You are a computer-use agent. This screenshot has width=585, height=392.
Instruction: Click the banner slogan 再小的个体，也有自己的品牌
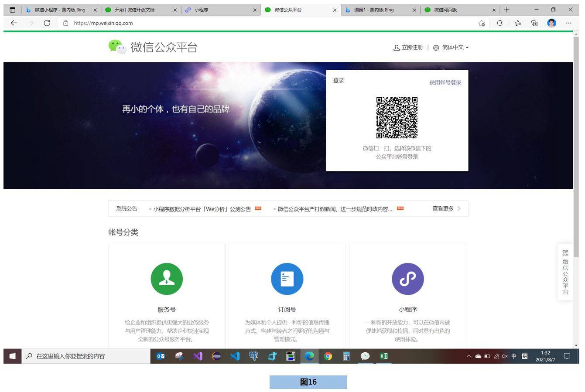[x=176, y=109]
